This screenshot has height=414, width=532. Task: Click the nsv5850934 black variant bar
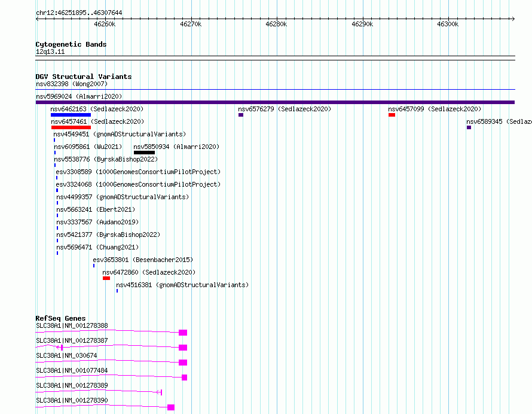click(144, 153)
